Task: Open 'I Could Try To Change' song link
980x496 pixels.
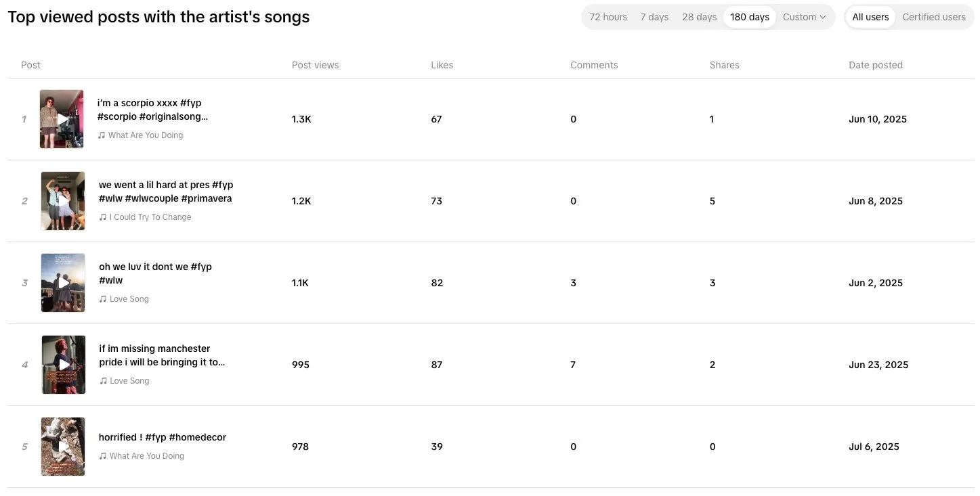Action: 150,217
